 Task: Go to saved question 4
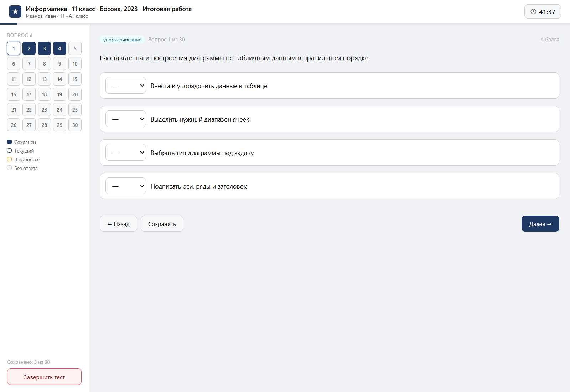click(59, 48)
